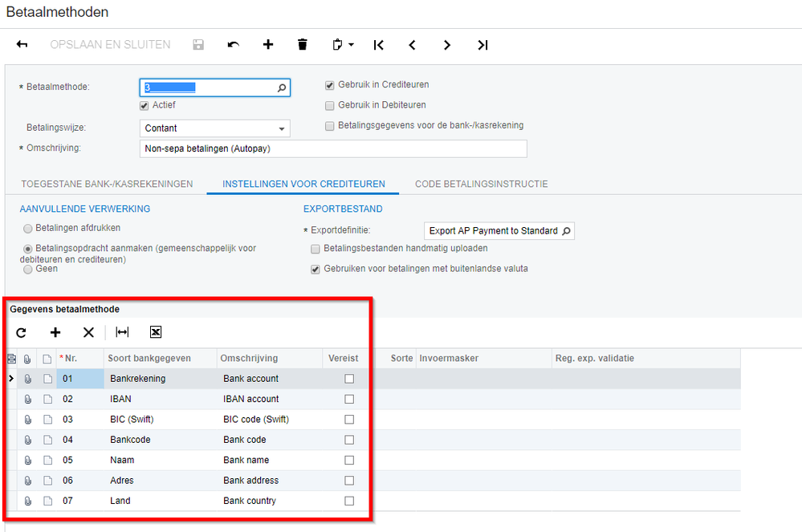Open the Code betalingsinstructie tab
The width and height of the screenshot is (802, 532).
pos(482,184)
